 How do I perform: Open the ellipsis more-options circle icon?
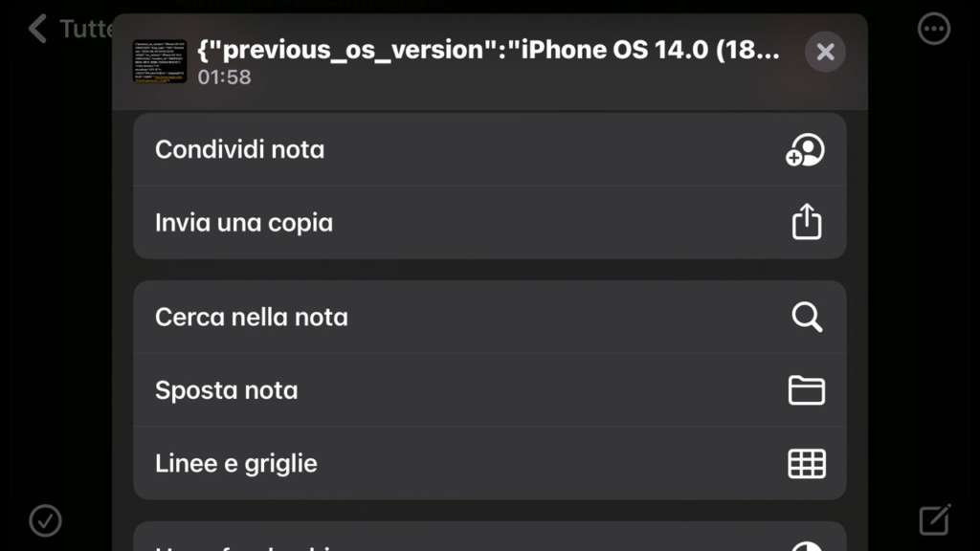[x=934, y=29]
